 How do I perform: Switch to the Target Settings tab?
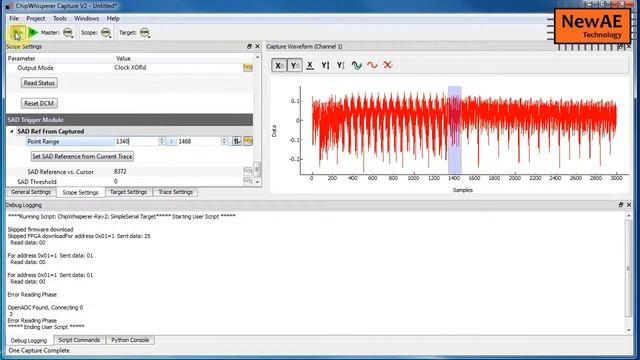(x=128, y=192)
